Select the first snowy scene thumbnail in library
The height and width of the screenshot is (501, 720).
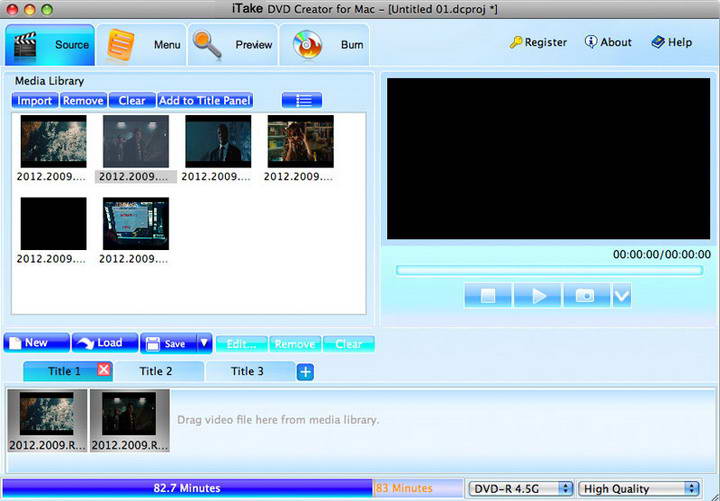53,141
